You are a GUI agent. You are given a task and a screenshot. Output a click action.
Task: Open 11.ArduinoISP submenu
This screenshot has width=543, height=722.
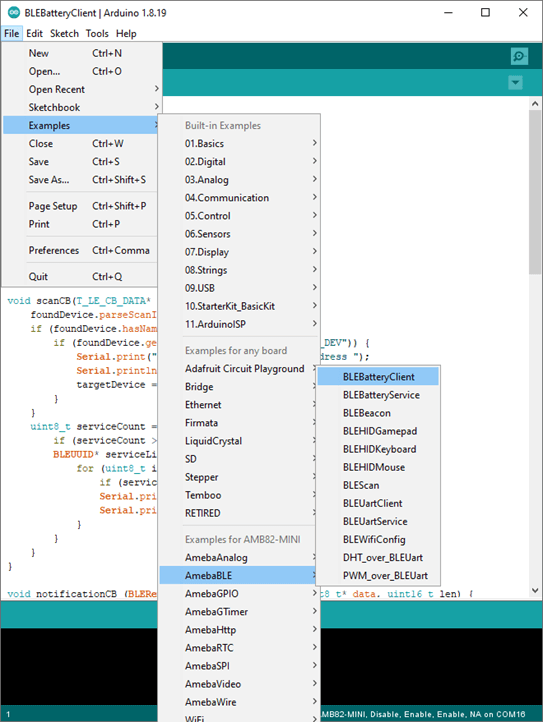point(239,324)
